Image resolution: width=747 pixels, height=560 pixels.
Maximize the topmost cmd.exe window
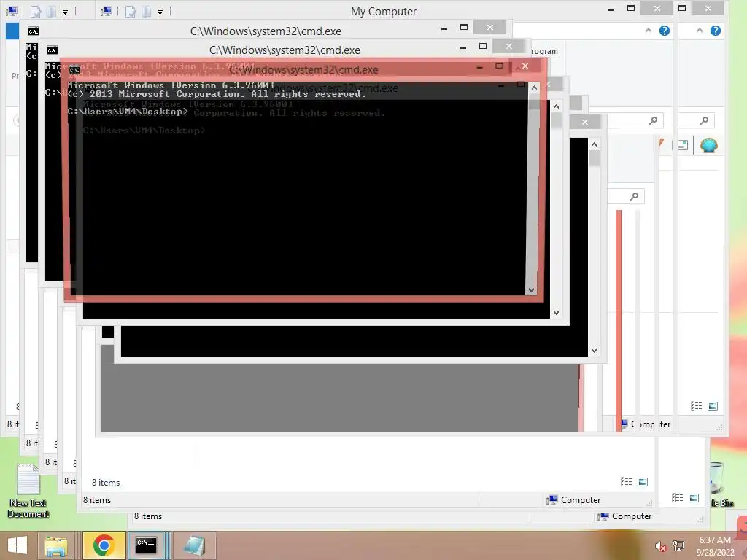(464, 28)
